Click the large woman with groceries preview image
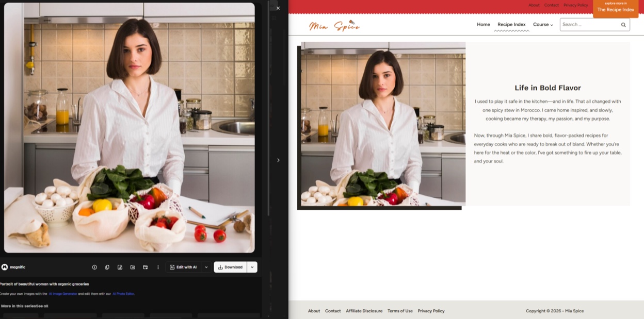The image size is (644, 319). [x=130, y=128]
